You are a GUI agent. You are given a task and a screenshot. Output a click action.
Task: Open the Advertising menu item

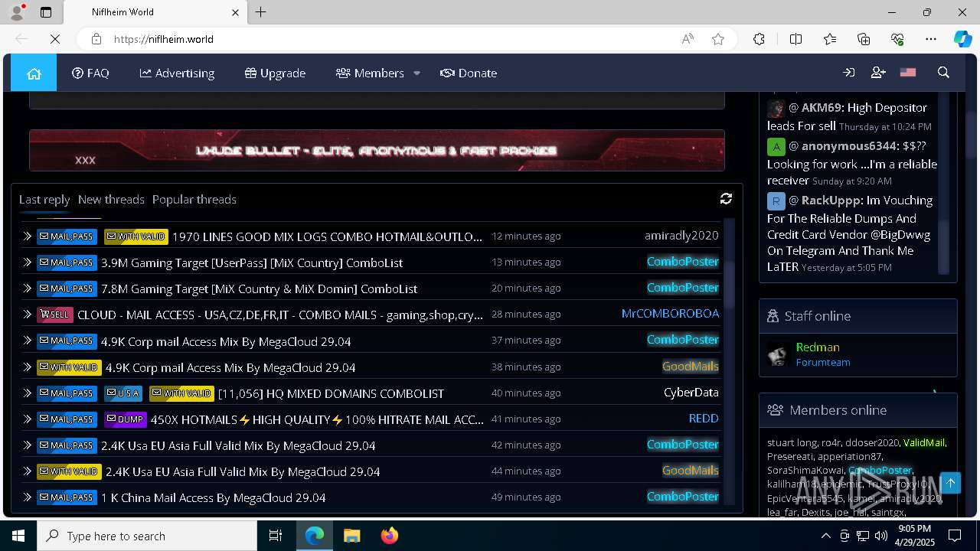click(x=177, y=73)
